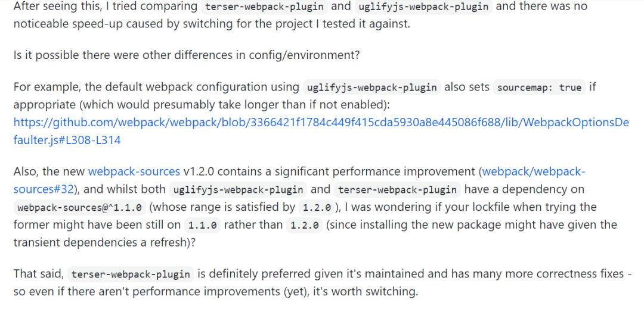Click the webpack-sources@^1.1.0 code snippet

[80, 208]
